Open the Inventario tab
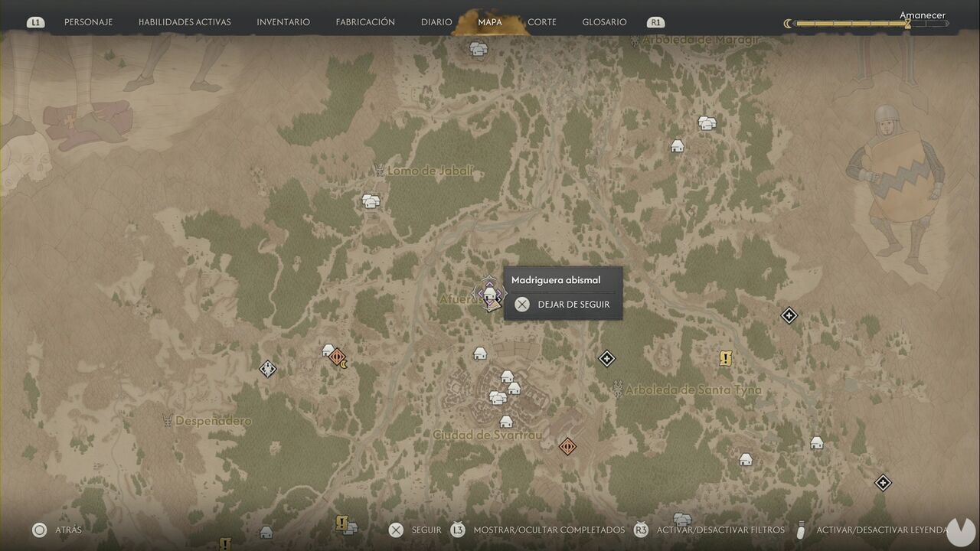The width and height of the screenshot is (980, 551). (283, 22)
